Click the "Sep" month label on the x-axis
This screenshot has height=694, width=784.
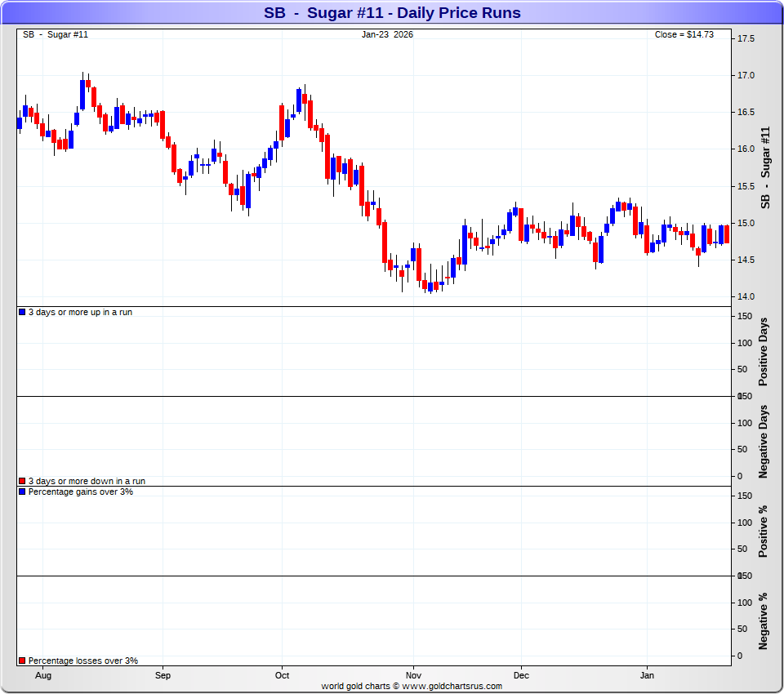pyautogui.click(x=163, y=676)
